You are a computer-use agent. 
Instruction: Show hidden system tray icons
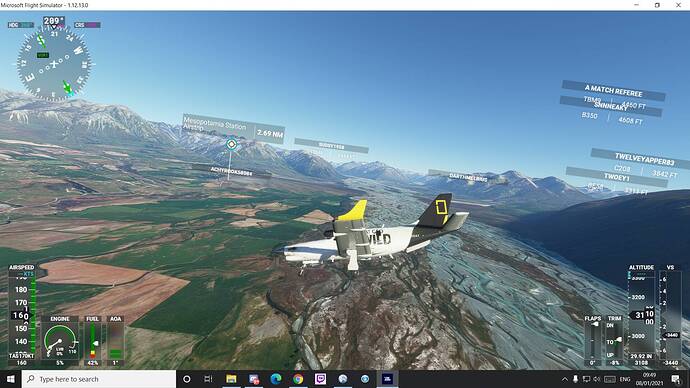point(565,379)
